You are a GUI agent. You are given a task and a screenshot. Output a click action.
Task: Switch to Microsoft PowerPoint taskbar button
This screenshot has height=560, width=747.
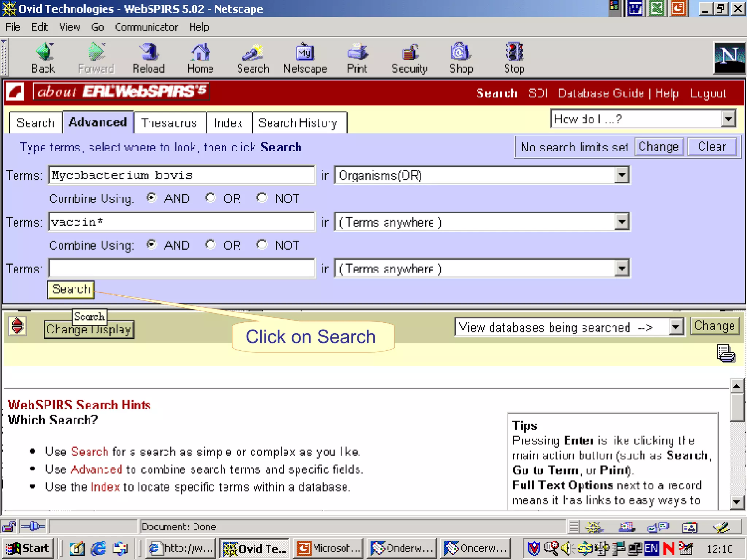point(328,548)
